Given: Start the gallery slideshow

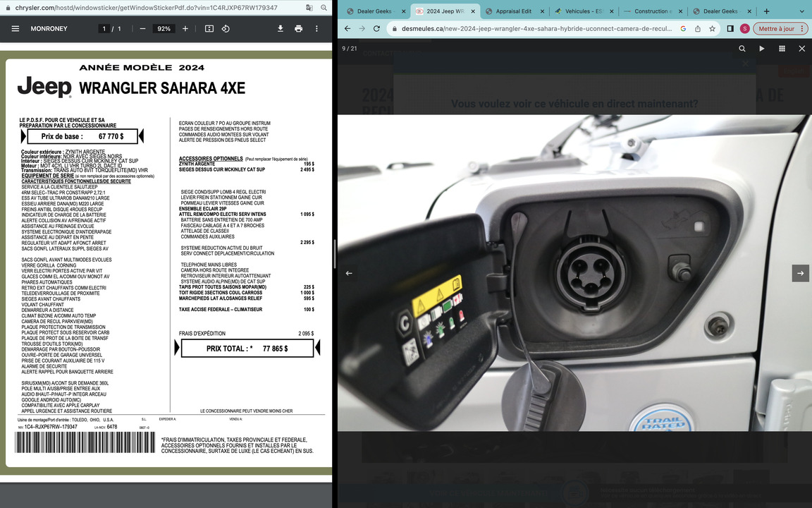Looking at the screenshot, I should [762, 48].
